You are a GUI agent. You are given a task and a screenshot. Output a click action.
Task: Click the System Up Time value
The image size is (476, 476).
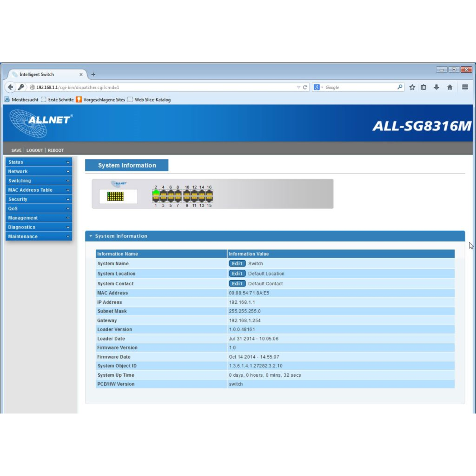tap(265, 375)
